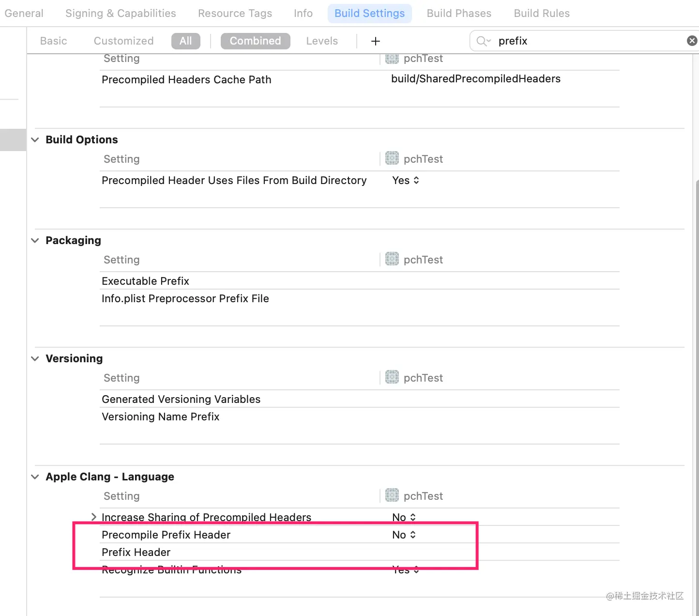The image size is (699, 616).
Task: Click Build Options section heading
Action: click(82, 139)
